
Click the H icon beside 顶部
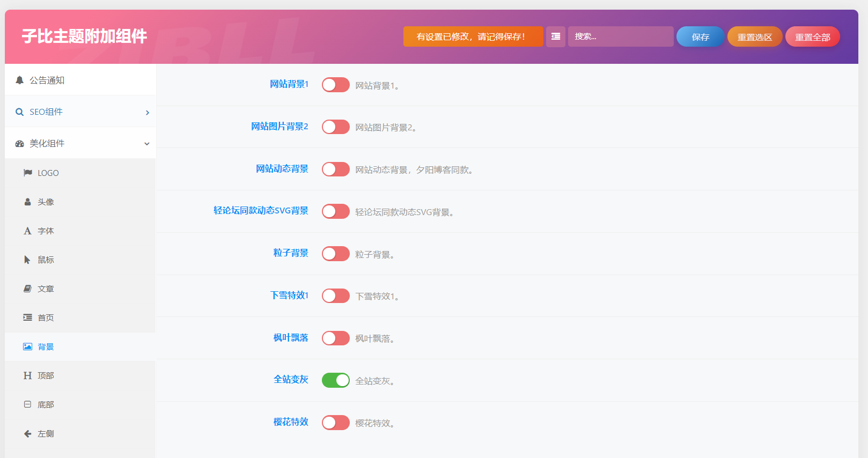click(x=28, y=375)
